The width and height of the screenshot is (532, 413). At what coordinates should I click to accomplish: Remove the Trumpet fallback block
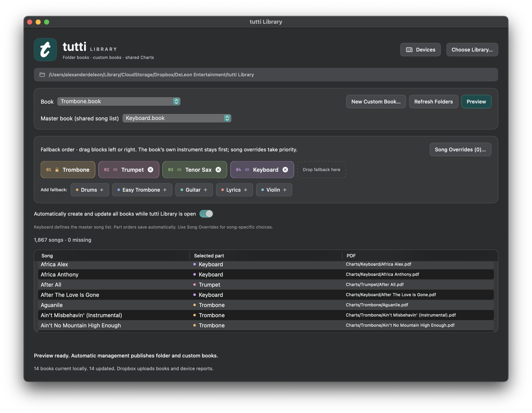(x=150, y=170)
